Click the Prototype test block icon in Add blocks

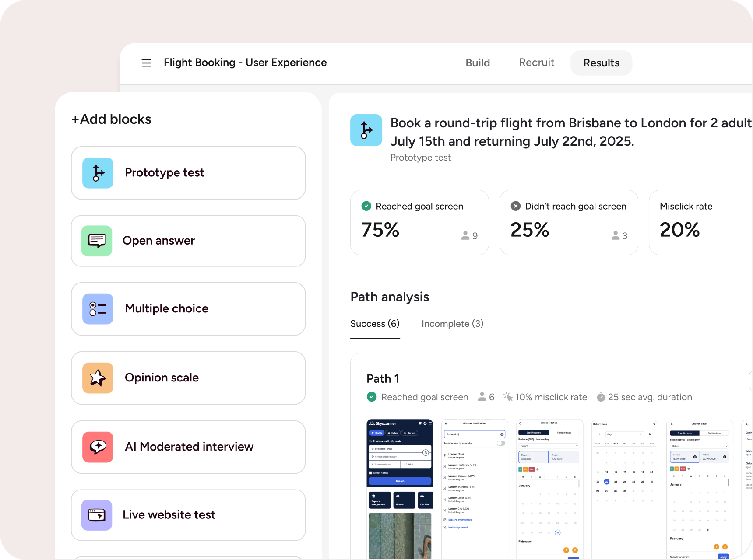98,173
